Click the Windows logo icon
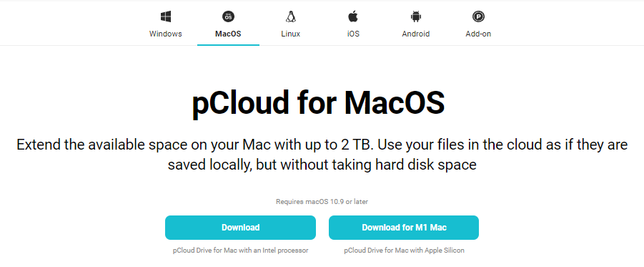Screen dimensions: 644x267 pyautogui.click(x=166, y=16)
